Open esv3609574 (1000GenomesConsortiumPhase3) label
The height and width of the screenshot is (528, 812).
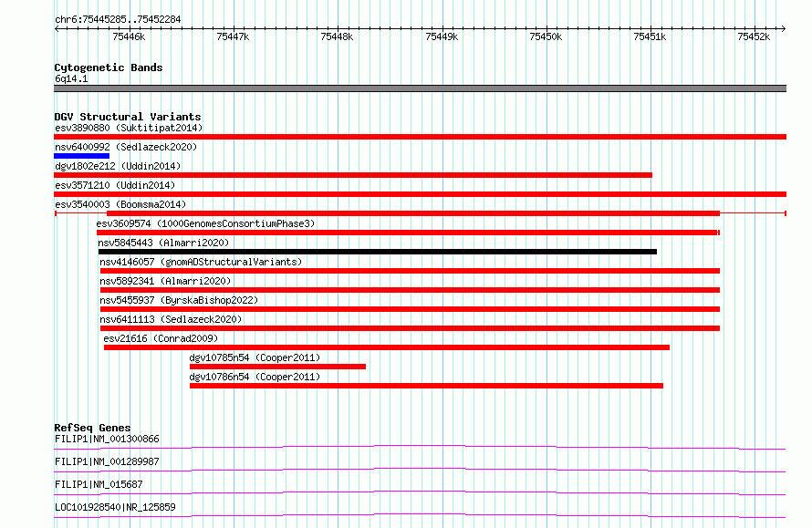(205, 223)
